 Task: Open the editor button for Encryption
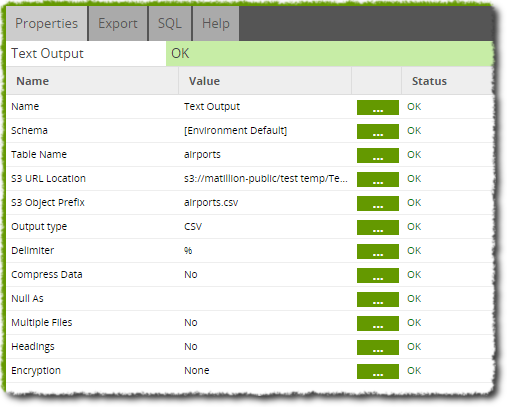[x=378, y=371]
